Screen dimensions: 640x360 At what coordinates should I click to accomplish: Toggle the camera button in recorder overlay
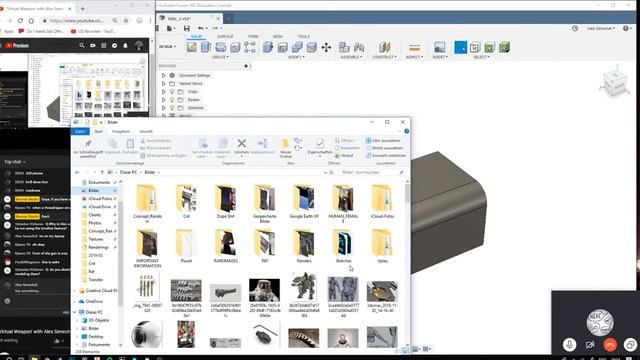(590, 344)
